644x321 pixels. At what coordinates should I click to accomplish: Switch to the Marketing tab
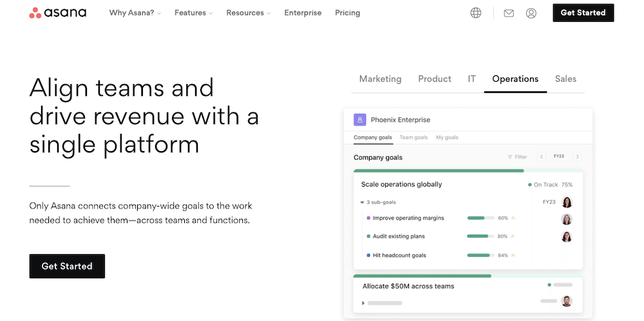tap(380, 79)
